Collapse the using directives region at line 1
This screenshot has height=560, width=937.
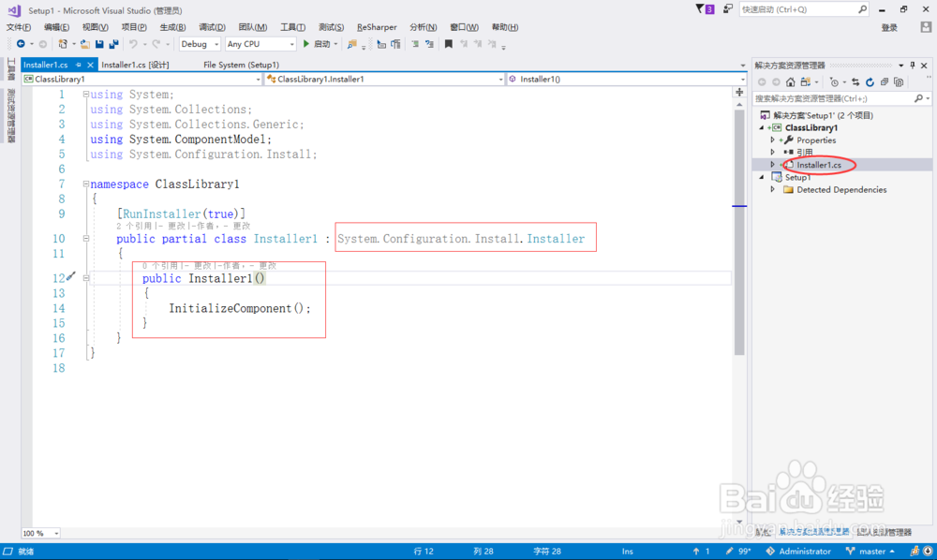click(85, 95)
